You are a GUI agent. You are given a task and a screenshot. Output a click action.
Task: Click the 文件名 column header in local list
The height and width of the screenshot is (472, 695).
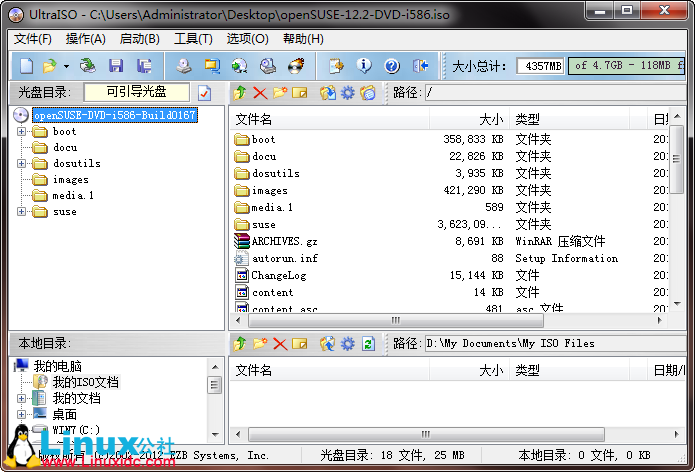tap(330, 371)
